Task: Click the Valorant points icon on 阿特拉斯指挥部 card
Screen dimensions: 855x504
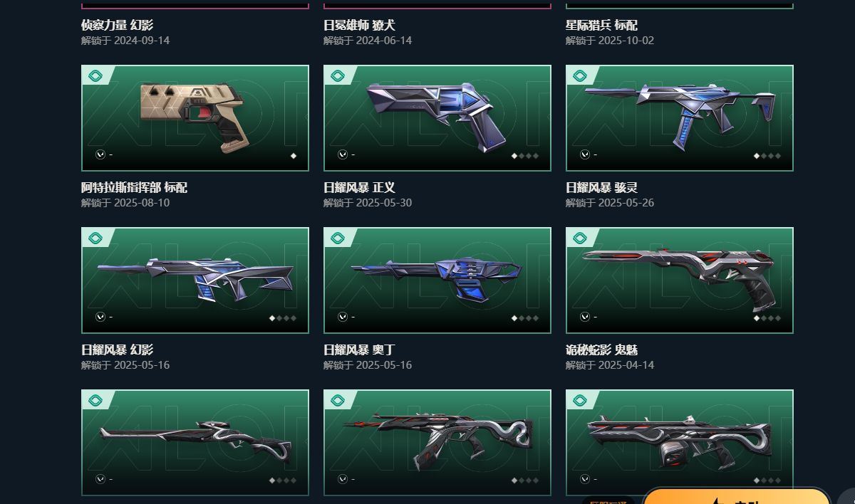Action: [x=100, y=154]
